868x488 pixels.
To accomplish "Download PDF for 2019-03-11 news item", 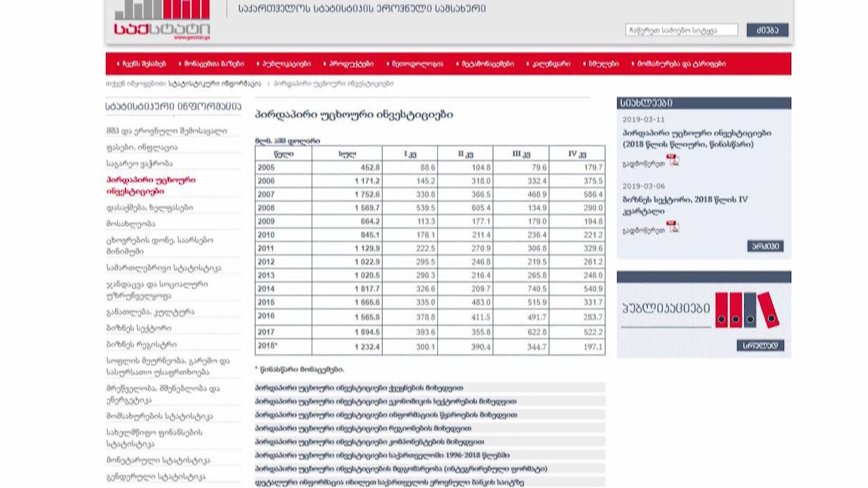I will (x=674, y=160).
